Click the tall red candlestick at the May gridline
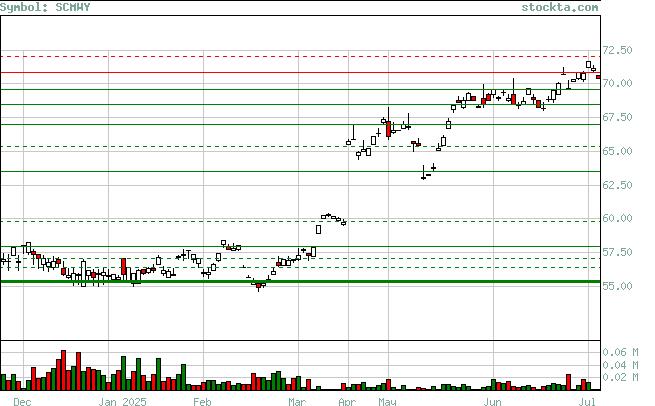 tap(388, 129)
